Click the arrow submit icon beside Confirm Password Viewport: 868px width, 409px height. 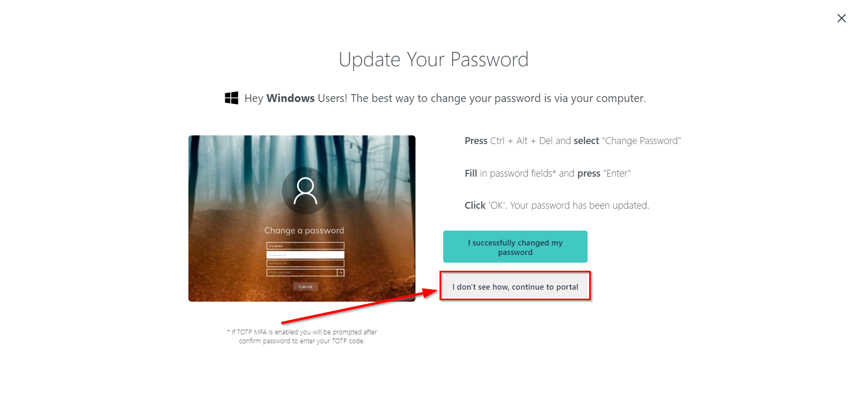[340, 272]
